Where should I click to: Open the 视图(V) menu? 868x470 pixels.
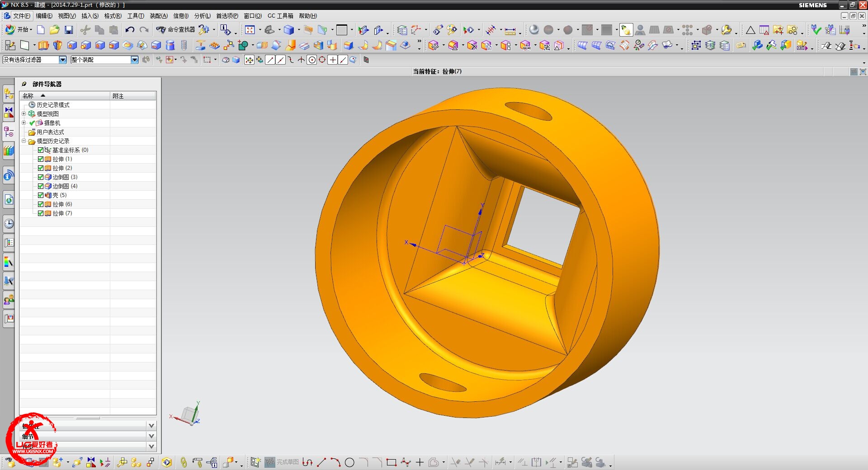(x=67, y=16)
